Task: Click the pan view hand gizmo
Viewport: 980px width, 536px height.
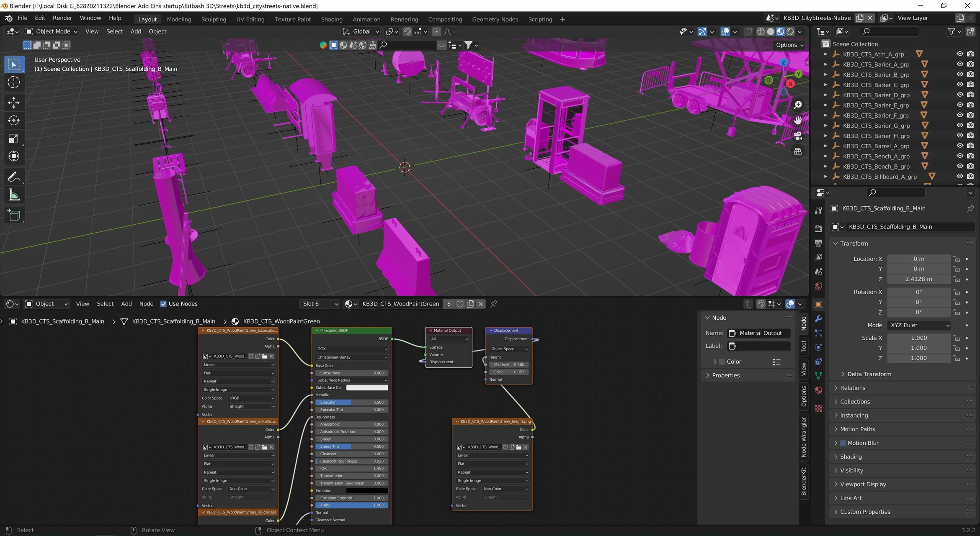Action: pos(798,120)
